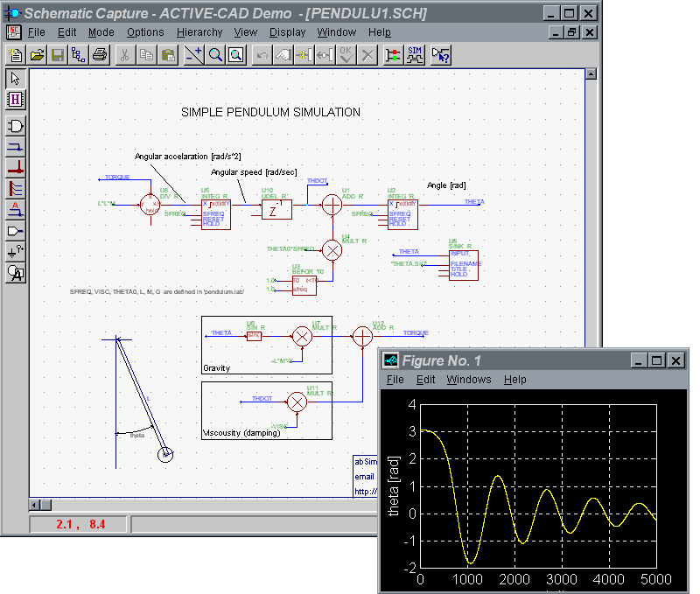This screenshot has width=700, height=594.
Task: Open the Mode menu
Action: [101, 32]
